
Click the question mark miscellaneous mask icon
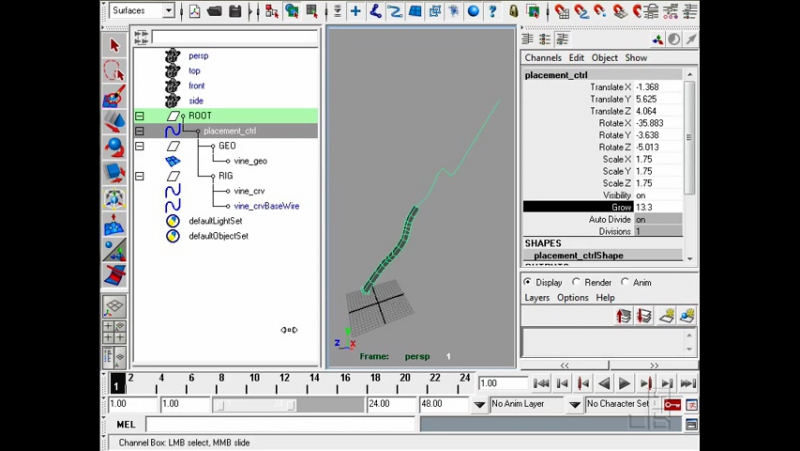(x=493, y=11)
